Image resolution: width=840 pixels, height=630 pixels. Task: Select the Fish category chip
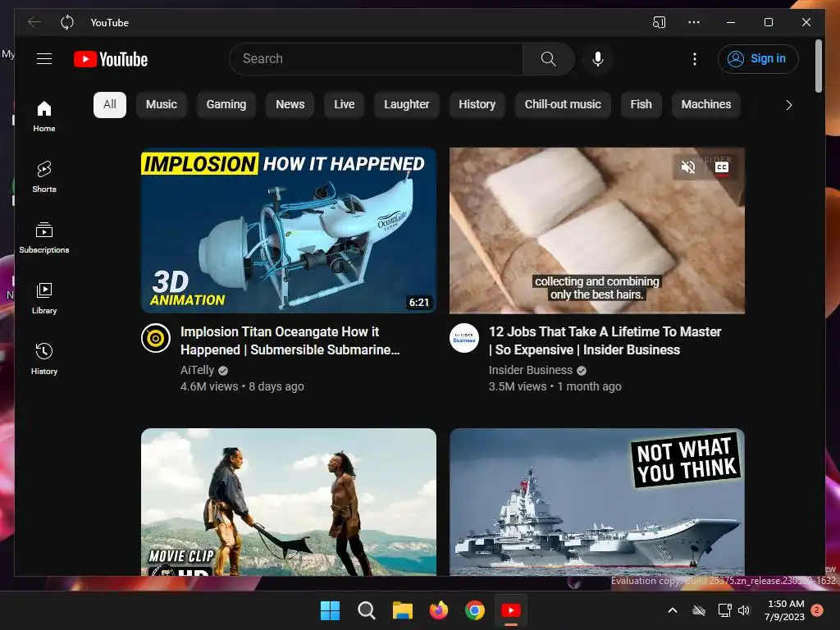[641, 104]
